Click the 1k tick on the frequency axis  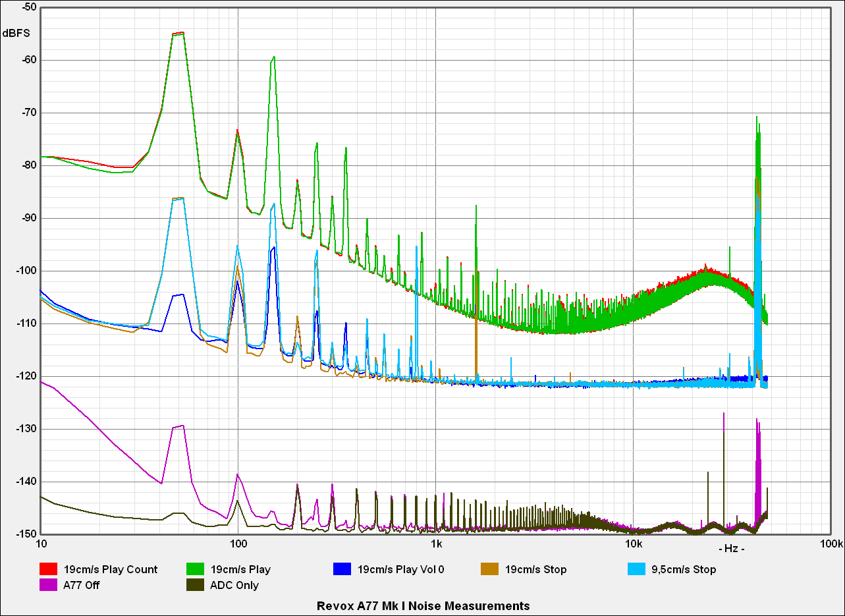tap(436, 545)
